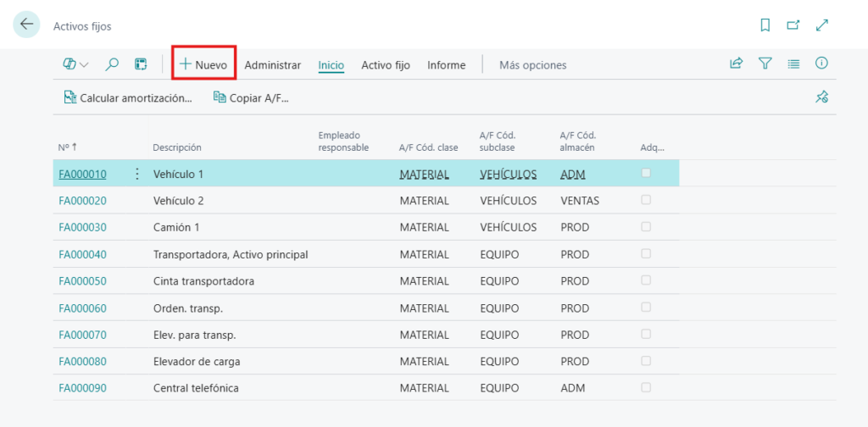Screen dimensions: 868x427
Task: Open the Administrar menu
Action: pyautogui.click(x=272, y=65)
